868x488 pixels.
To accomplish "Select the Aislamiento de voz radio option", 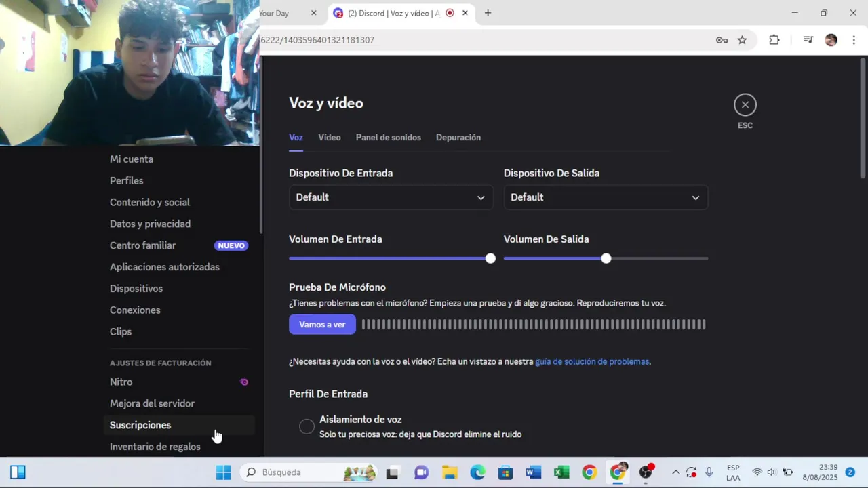I will click(x=307, y=426).
